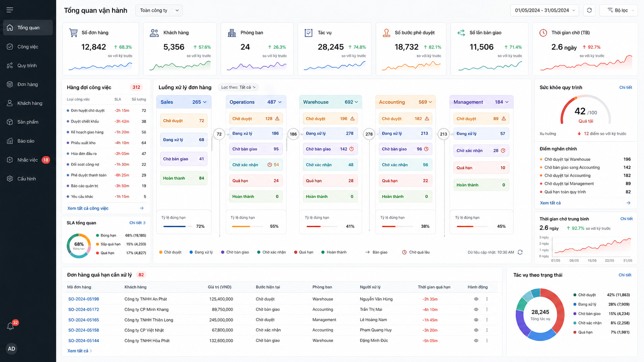The height and width of the screenshot is (362, 644).
Task: Click the building icon in Phòng ban card
Action: tap(232, 33)
